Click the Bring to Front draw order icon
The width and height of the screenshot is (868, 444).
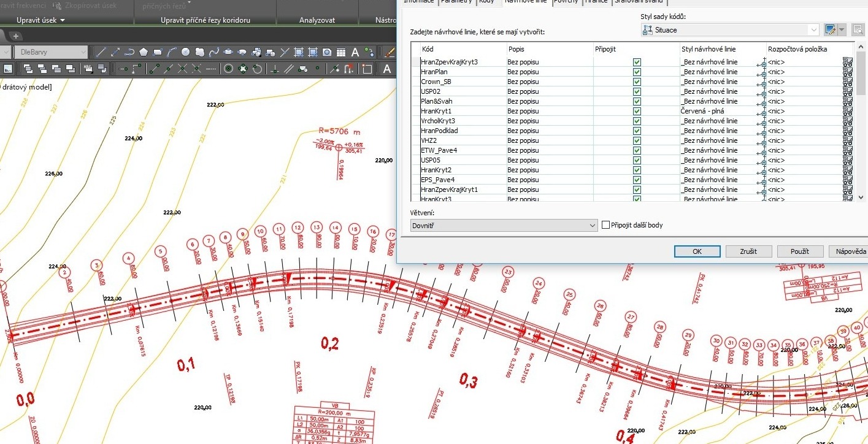click(x=28, y=69)
